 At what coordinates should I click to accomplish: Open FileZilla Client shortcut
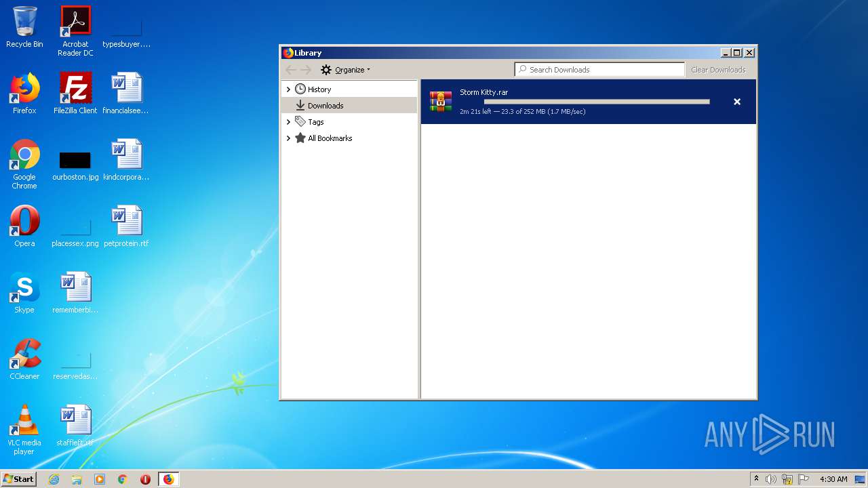[75, 94]
